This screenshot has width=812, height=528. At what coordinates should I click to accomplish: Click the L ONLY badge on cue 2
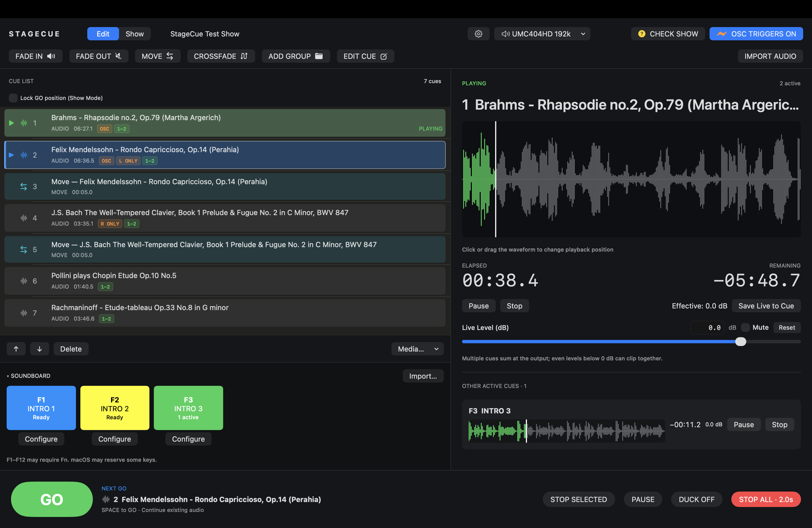click(x=128, y=161)
